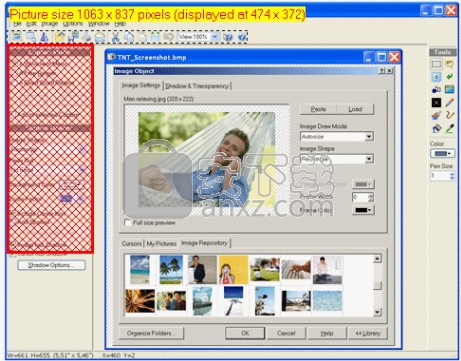Select the pencil tool in Tools panel

(449, 103)
